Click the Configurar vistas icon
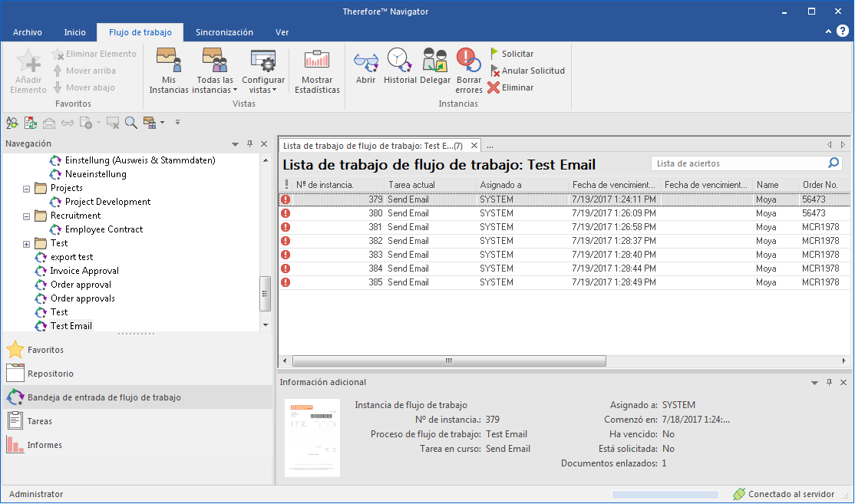This screenshot has height=504, width=855. point(262,61)
